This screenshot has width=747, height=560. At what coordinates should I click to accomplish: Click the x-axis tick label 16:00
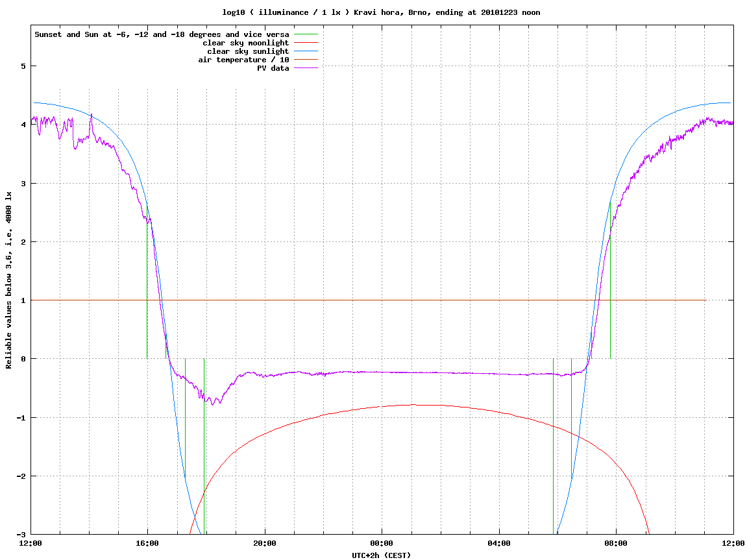(x=148, y=543)
